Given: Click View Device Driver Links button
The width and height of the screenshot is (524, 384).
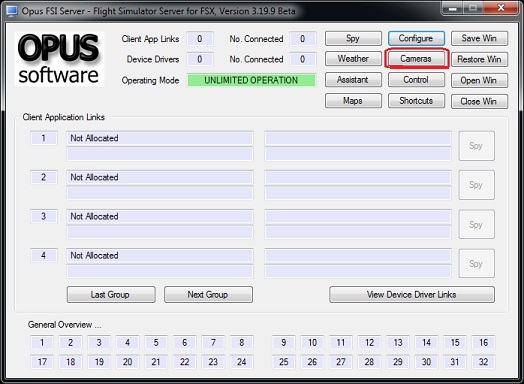Looking at the screenshot, I should pos(412,294).
